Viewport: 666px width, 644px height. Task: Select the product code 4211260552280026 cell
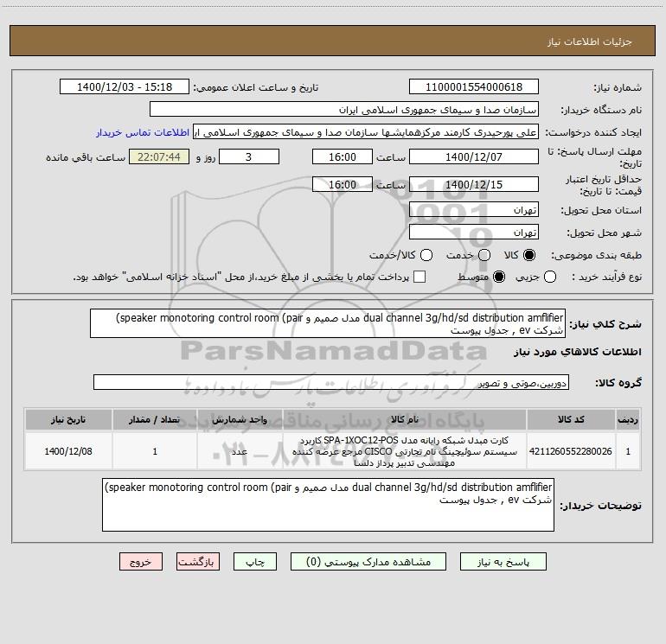click(x=571, y=451)
